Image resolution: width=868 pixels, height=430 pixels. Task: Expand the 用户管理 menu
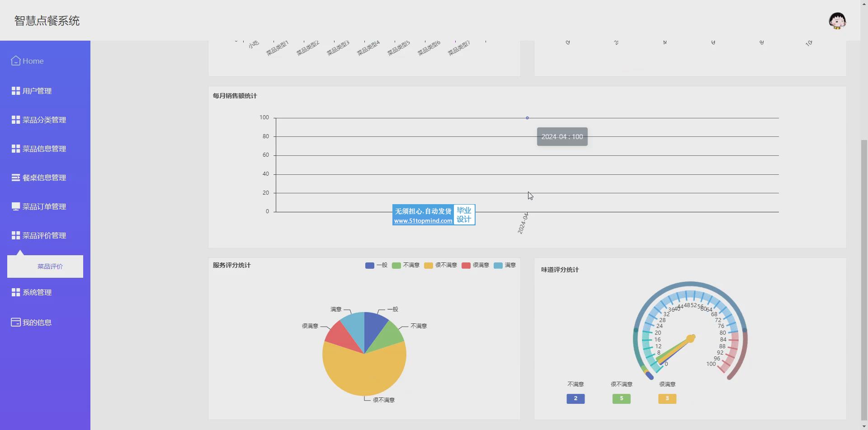tap(45, 91)
